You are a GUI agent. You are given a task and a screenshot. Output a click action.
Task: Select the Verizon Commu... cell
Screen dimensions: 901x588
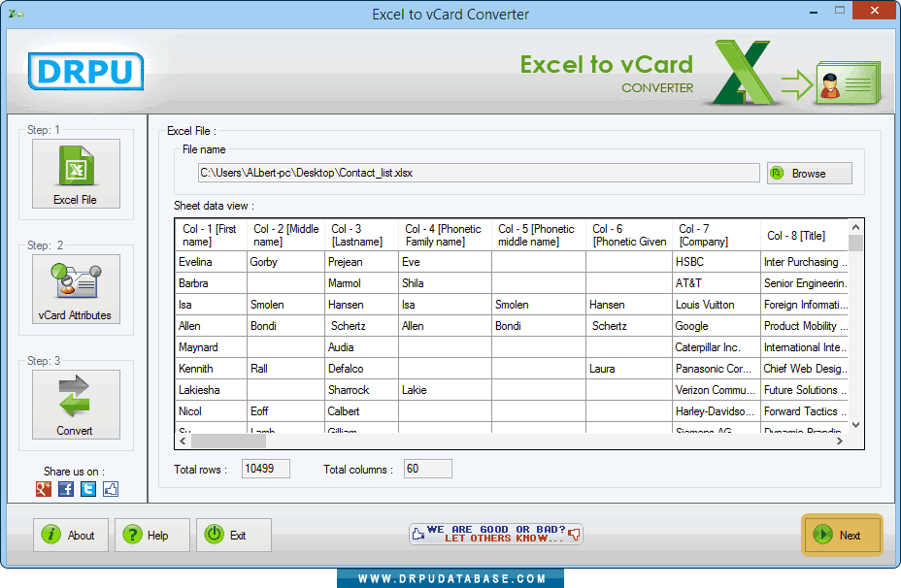pos(717,389)
